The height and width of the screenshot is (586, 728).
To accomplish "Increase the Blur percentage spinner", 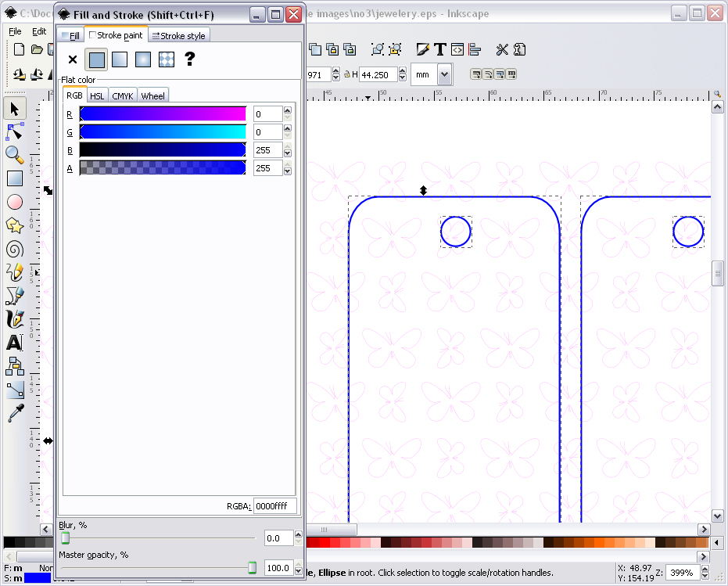I will [298, 534].
